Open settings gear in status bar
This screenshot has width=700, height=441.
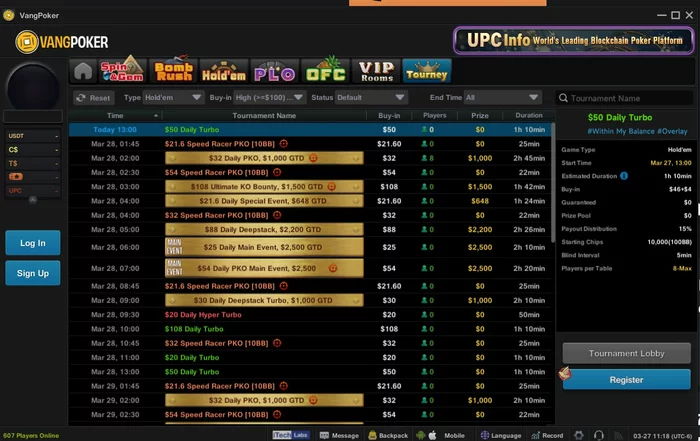tap(579, 435)
